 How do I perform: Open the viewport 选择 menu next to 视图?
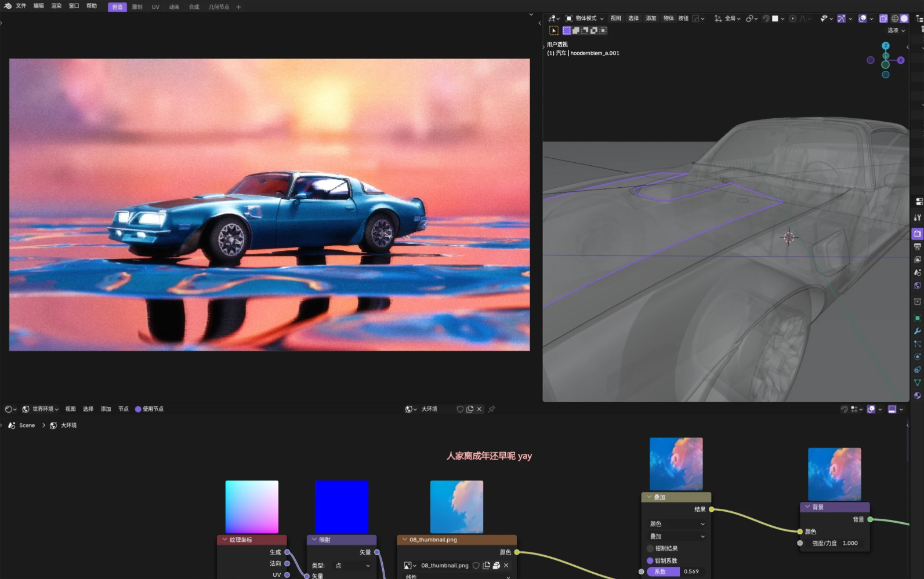633,19
